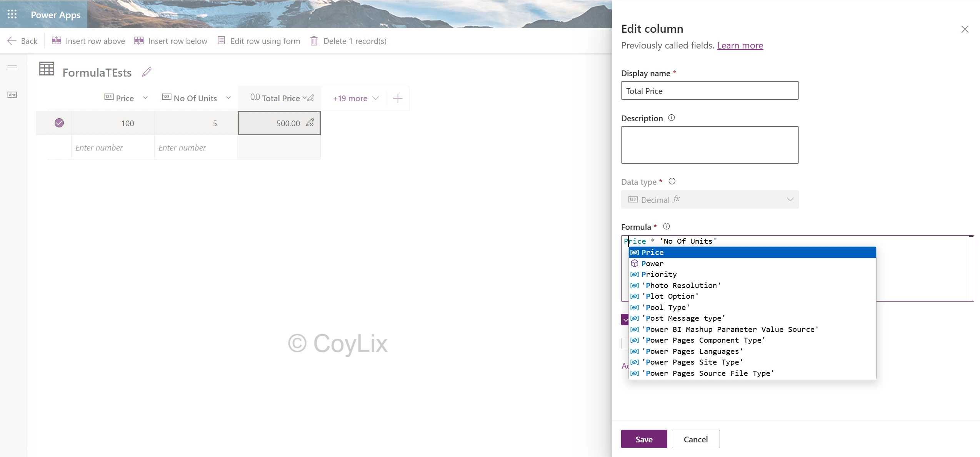Click Delete 1 record(s)
This screenshot has width=980, height=457.
348,41
